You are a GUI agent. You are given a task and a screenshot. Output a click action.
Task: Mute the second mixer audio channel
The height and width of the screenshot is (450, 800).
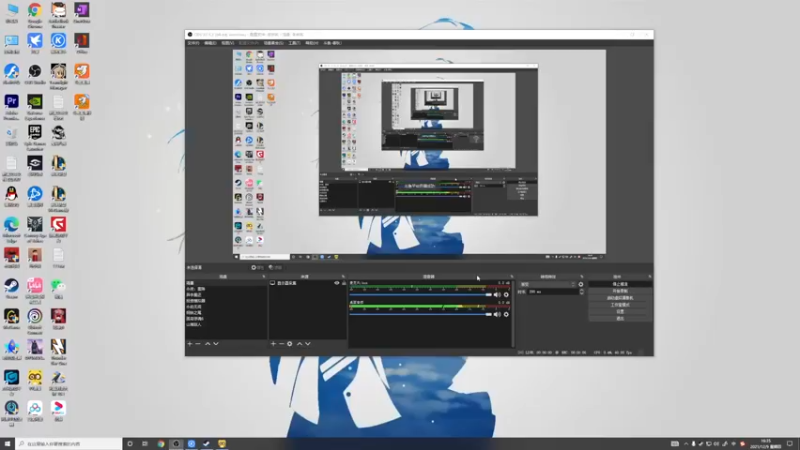497,314
